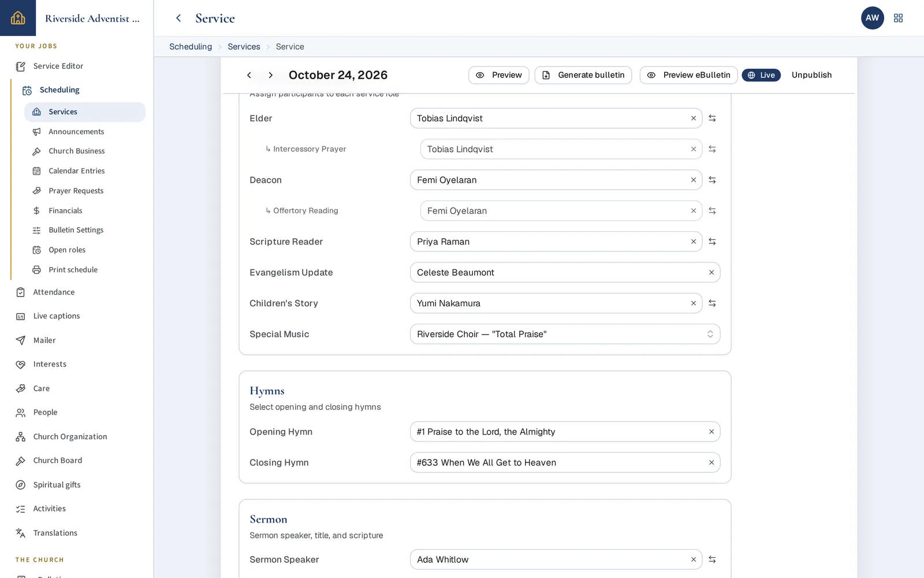The width and height of the screenshot is (924, 578).
Task: Toggle the Live status badge
Action: (761, 75)
